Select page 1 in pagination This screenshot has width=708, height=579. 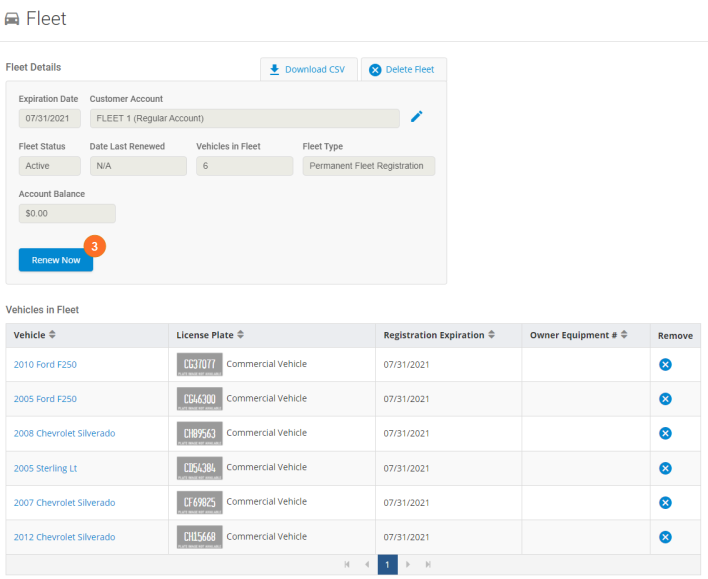388,565
